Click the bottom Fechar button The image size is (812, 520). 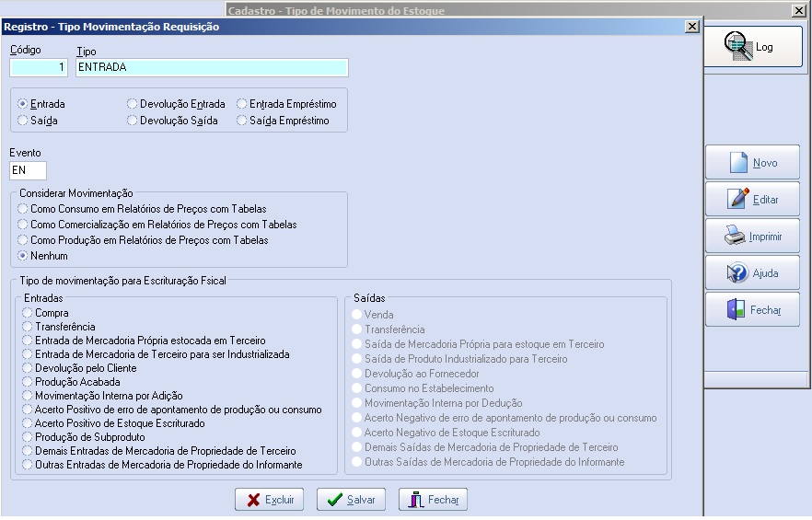click(433, 500)
